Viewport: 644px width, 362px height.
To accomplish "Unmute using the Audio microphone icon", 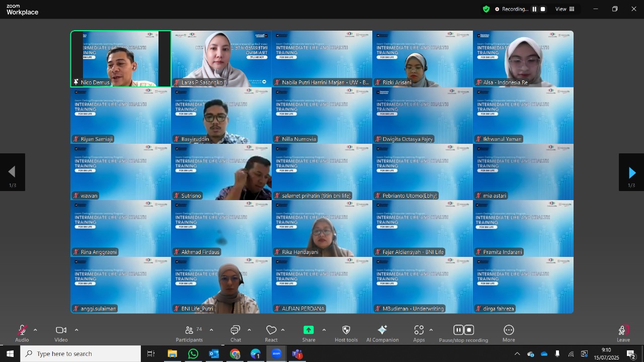I will [x=22, y=330].
